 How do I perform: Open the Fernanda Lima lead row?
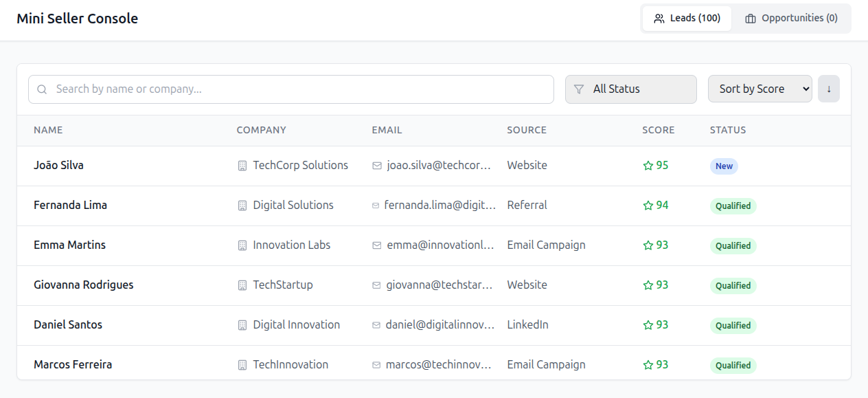pyautogui.click(x=70, y=206)
